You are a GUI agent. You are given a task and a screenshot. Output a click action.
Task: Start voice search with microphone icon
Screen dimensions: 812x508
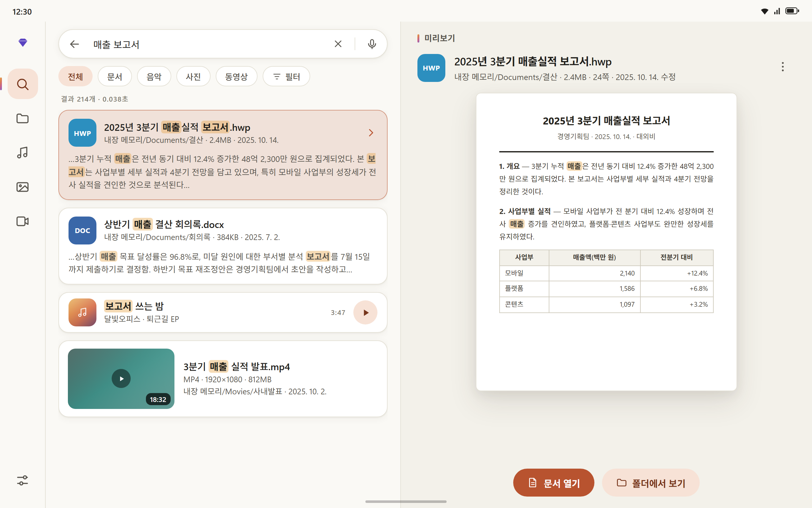[x=372, y=44]
